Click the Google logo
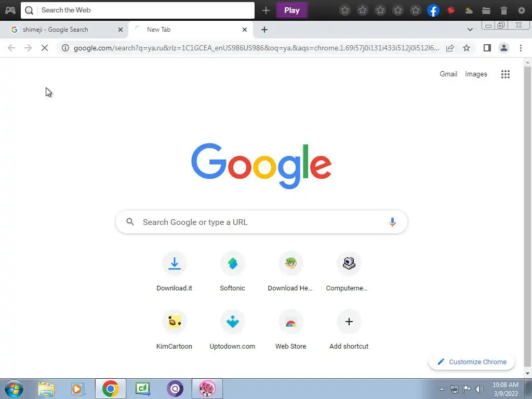 coord(261,166)
